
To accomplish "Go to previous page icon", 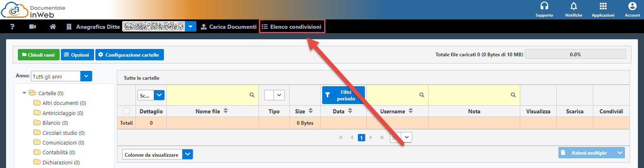I will [351, 138].
